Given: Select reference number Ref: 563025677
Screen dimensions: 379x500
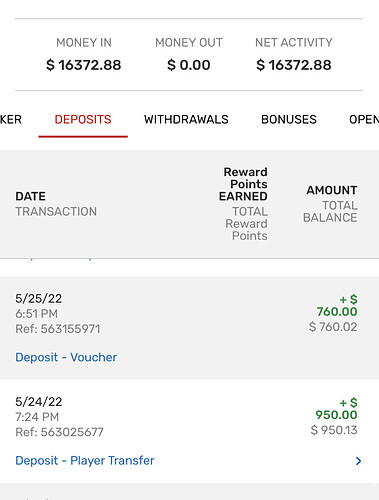Looking at the screenshot, I should click(x=59, y=433).
